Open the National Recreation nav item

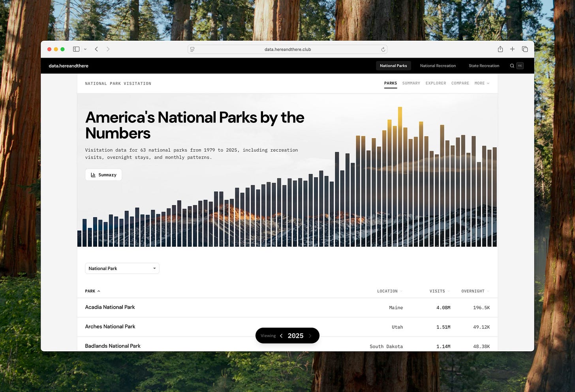438,66
